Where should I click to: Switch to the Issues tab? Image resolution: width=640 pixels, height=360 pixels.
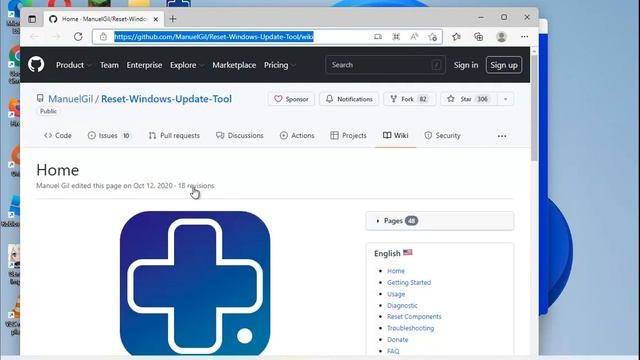point(109,136)
